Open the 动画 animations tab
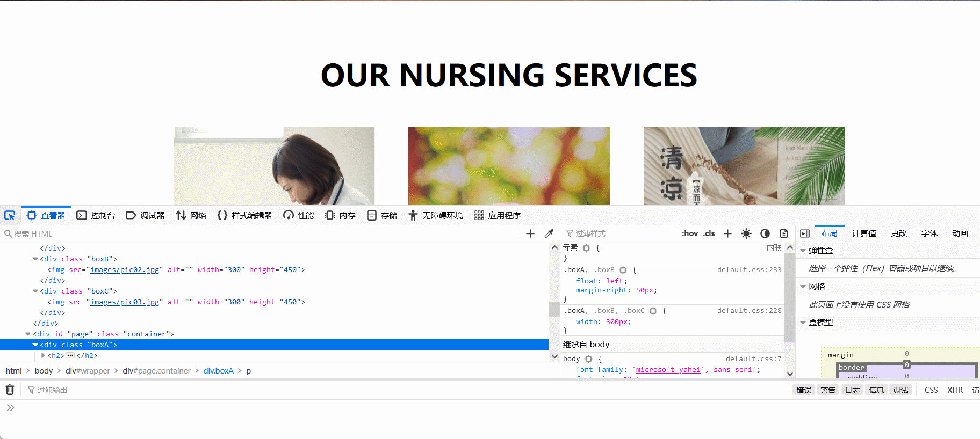Viewport: 980px width, 439px height. [x=960, y=233]
